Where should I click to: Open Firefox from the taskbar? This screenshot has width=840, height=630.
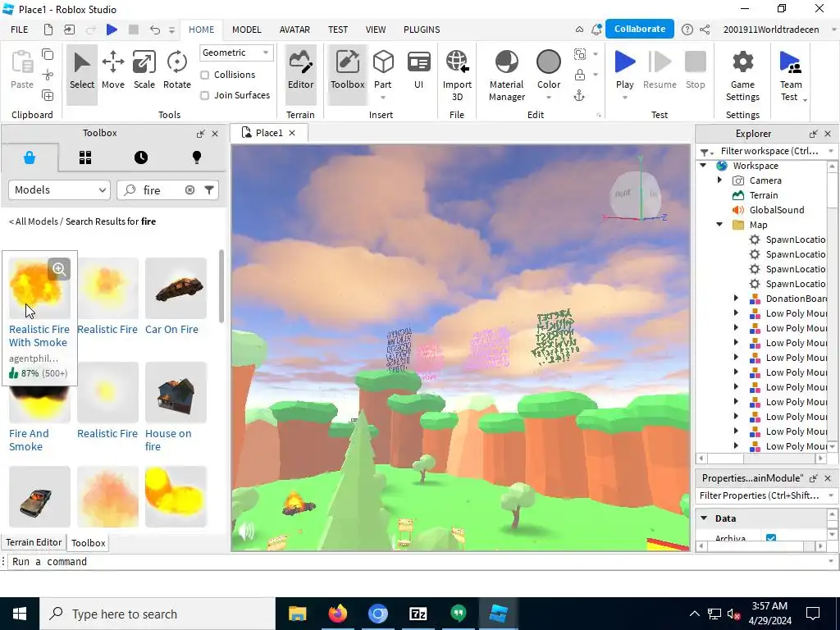pos(337,614)
